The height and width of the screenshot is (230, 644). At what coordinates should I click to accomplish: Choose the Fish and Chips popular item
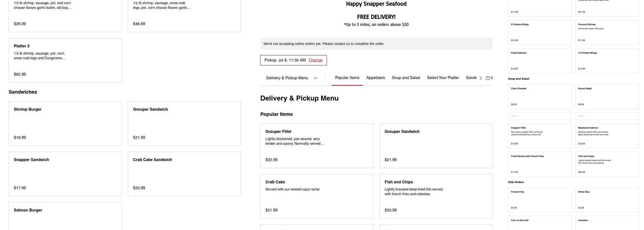pyautogui.click(x=436, y=196)
